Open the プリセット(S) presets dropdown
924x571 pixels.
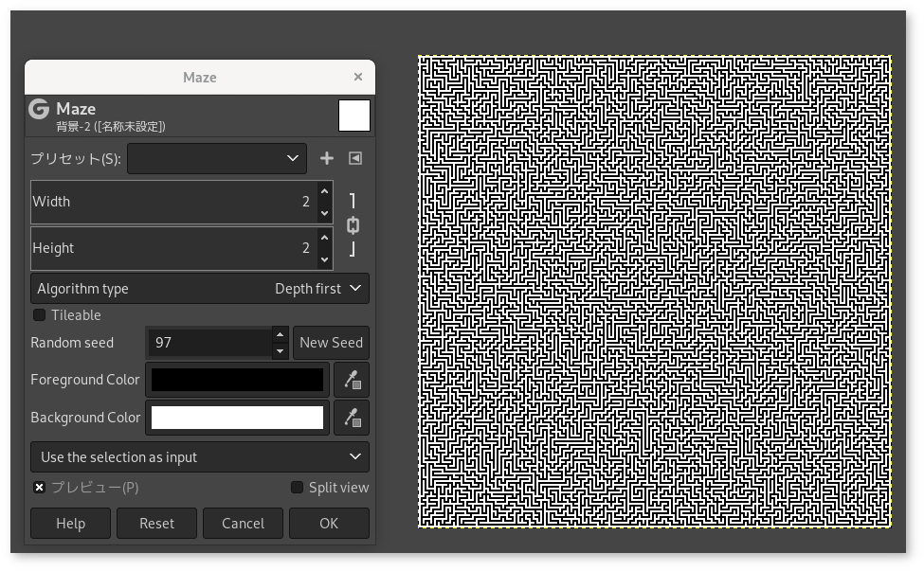pyautogui.click(x=216, y=159)
